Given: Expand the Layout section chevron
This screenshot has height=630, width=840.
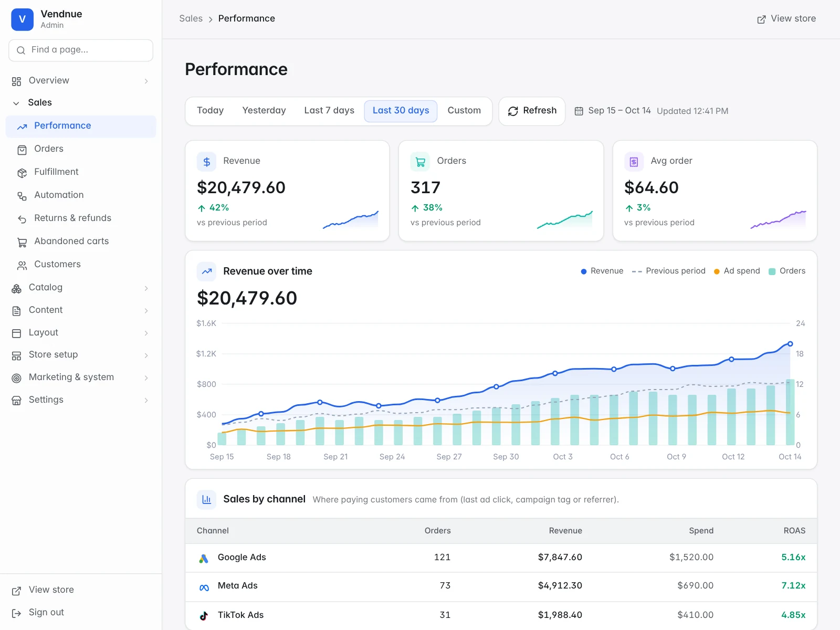Looking at the screenshot, I should 146,333.
